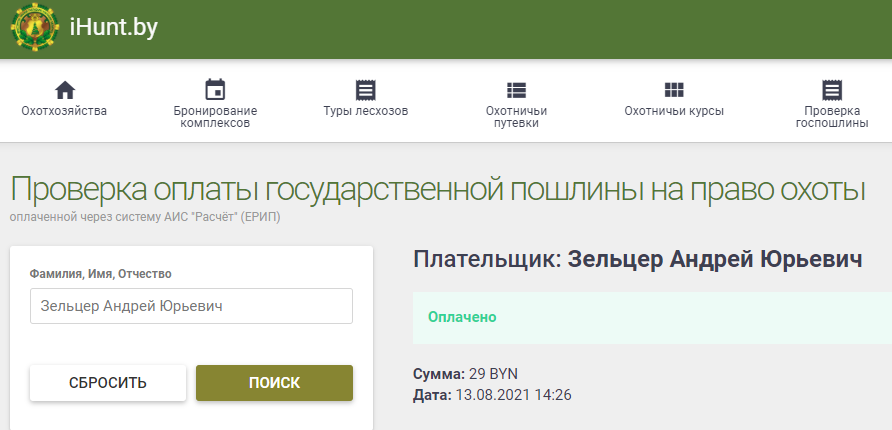Open the Охотхозяйства menu label

click(x=64, y=111)
